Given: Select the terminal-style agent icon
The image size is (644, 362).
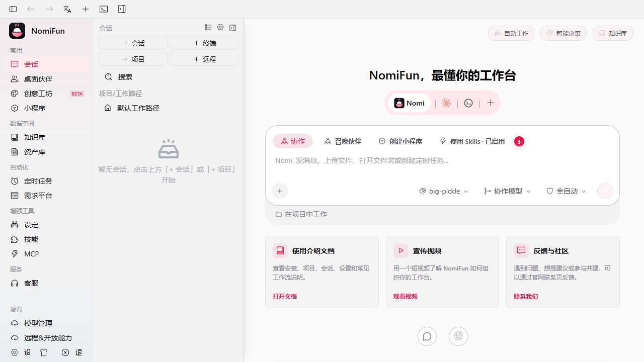Looking at the screenshot, I should pyautogui.click(x=468, y=103).
